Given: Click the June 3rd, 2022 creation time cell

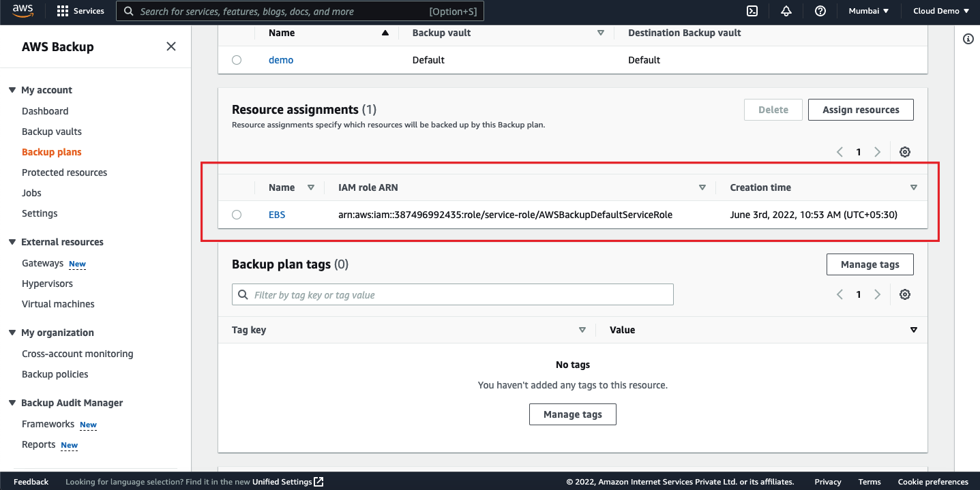Looking at the screenshot, I should click(x=814, y=215).
